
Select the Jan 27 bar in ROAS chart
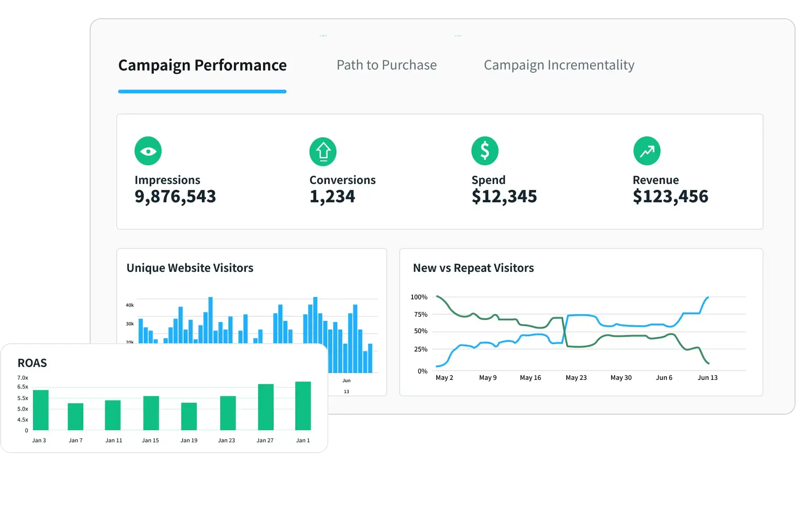coord(265,407)
